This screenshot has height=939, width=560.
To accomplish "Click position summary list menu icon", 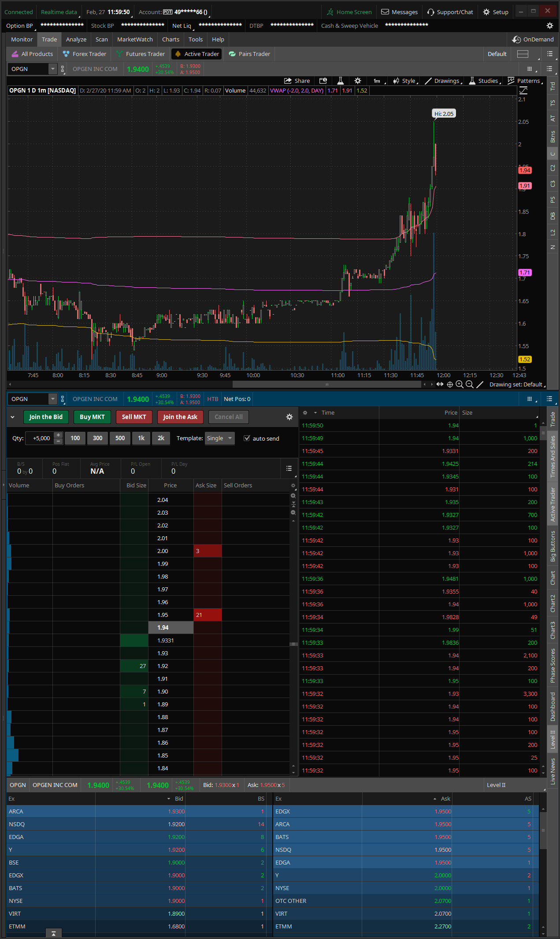I will click(x=289, y=468).
